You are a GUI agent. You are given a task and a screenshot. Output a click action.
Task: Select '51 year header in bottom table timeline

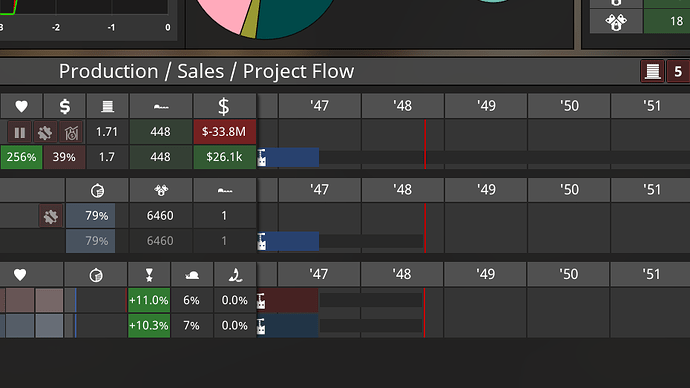pos(650,275)
